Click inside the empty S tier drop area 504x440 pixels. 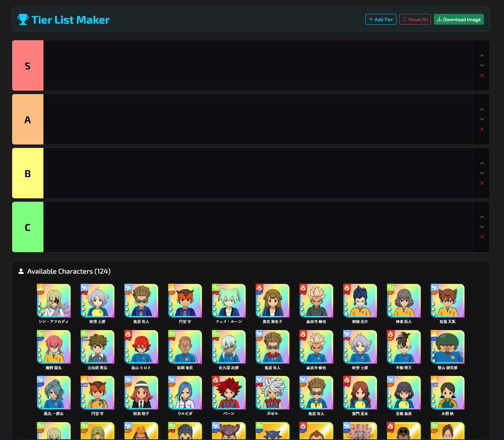(259, 65)
